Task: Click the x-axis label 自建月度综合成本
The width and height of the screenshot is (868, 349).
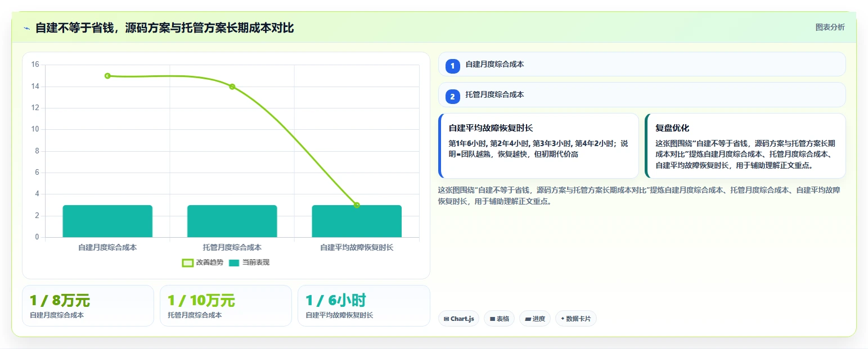Action: coord(107,247)
